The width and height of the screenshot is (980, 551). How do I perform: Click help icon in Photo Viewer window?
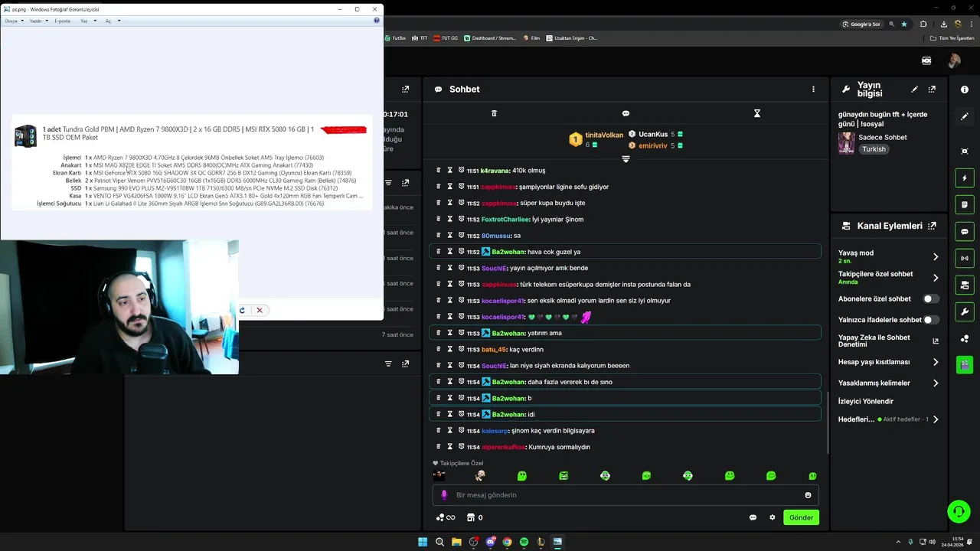click(376, 21)
